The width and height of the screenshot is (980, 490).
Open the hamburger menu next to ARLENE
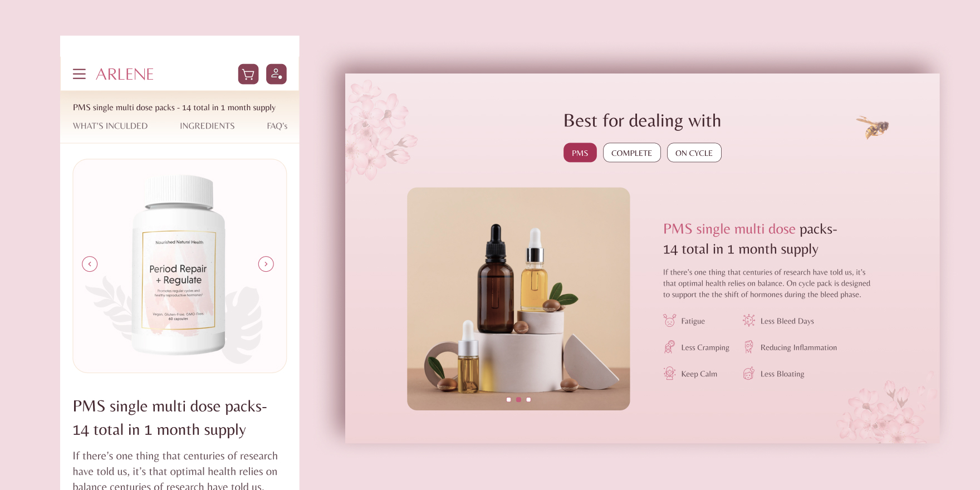click(79, 74)
